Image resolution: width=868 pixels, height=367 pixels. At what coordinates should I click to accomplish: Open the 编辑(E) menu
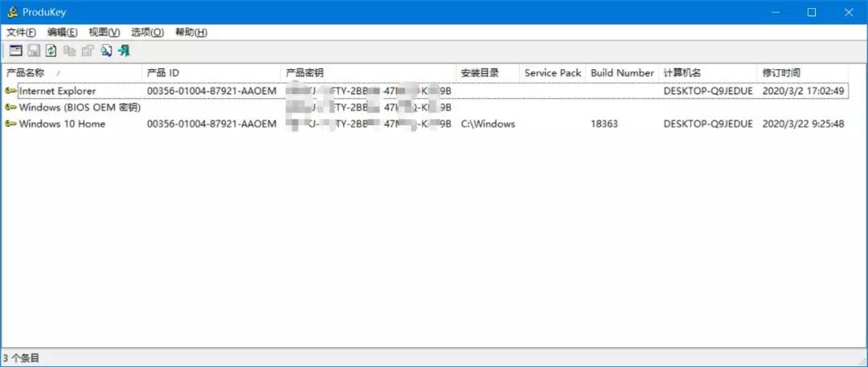click(x=63, y=32)
